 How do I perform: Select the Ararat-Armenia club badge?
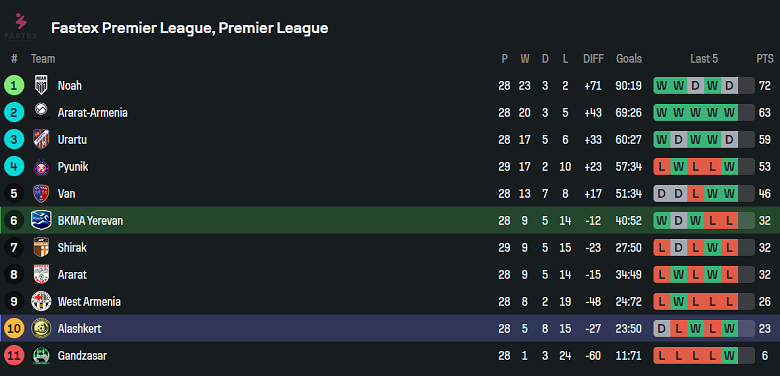41,112
